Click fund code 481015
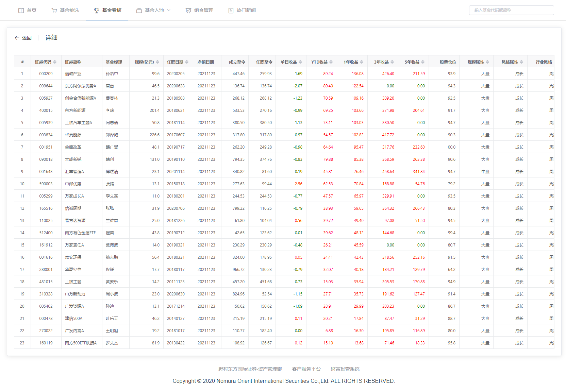 pos(46,282)
